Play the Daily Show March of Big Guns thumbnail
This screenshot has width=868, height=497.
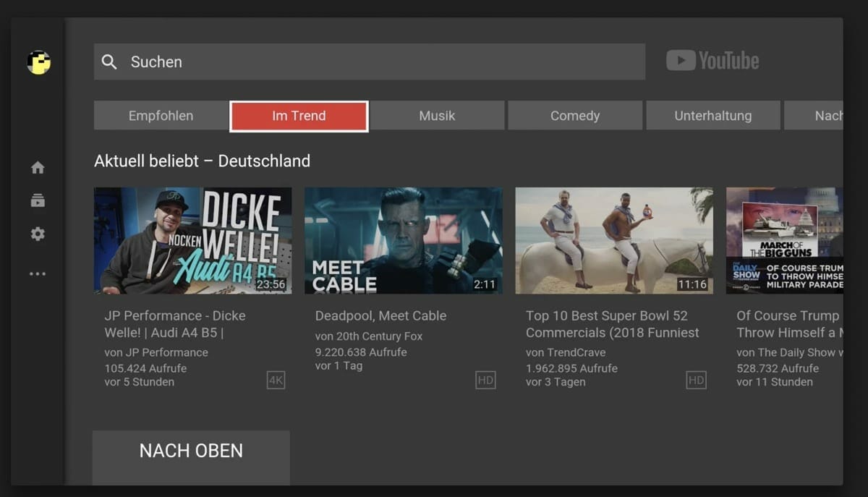tap(785, 241)
